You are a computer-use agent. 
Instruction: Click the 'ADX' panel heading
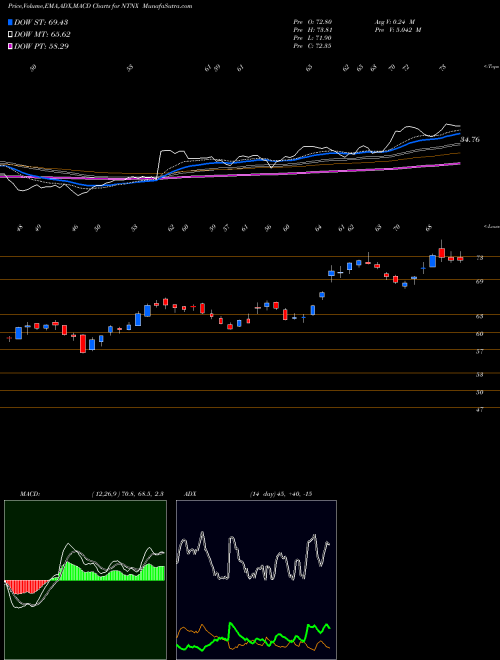click(190, 494)
